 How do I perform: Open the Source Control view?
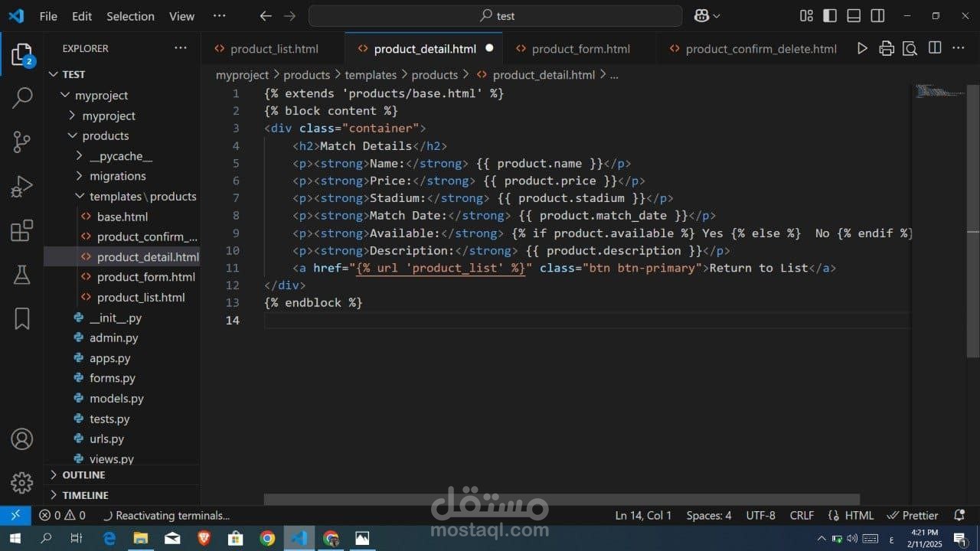[22, 142]
